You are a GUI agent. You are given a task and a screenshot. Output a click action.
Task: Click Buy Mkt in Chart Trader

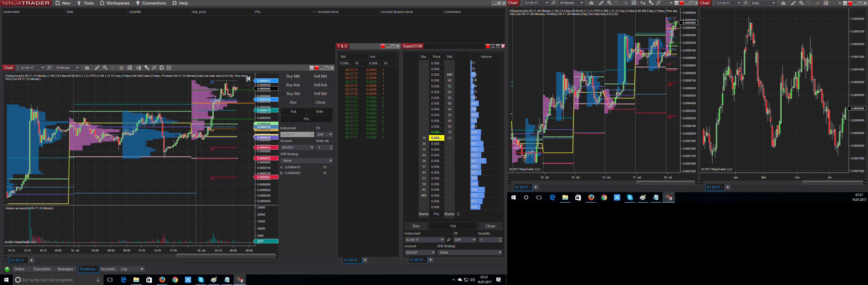pyautogui.click(x=293, y=76)
